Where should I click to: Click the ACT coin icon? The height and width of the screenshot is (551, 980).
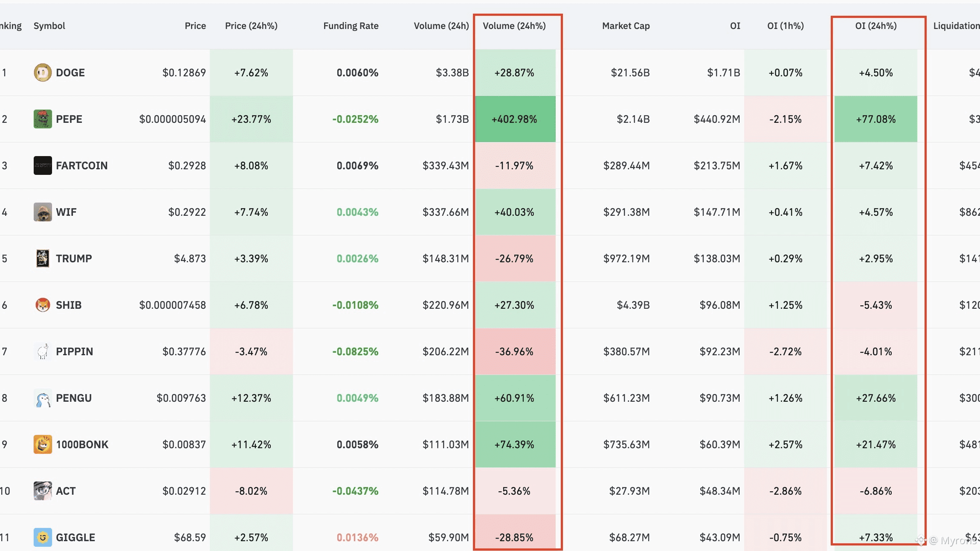pos(43,491)
